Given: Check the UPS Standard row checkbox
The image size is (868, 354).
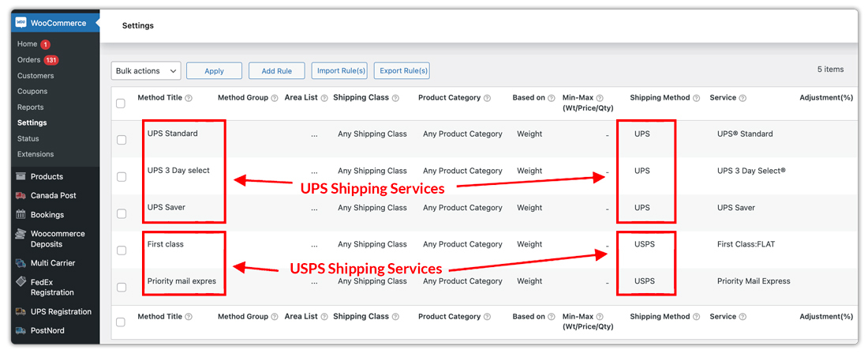Looking at the screenshot, I should 122,140.
